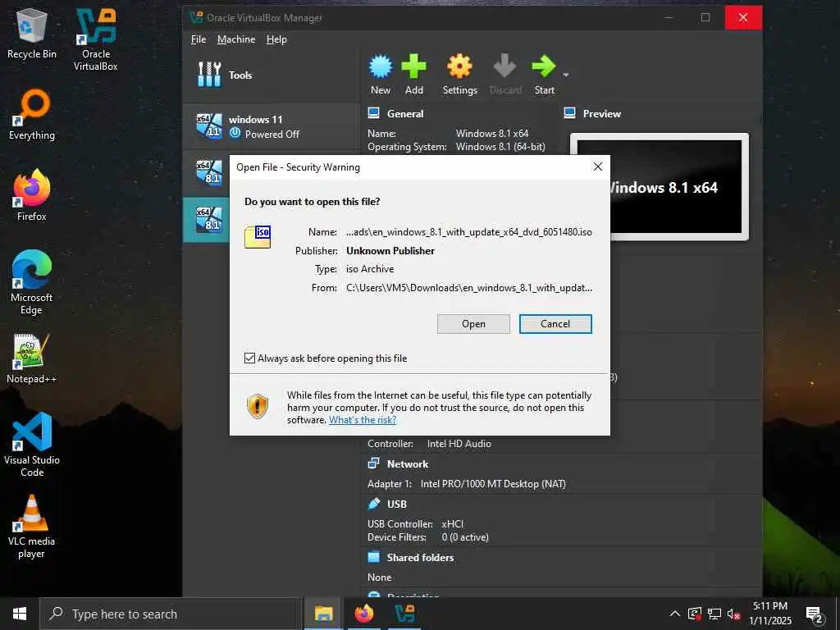Show hidden system tray icons
The height and width of the screenshot is (630, 840).
pyautogui.click(x=675, y=614)
